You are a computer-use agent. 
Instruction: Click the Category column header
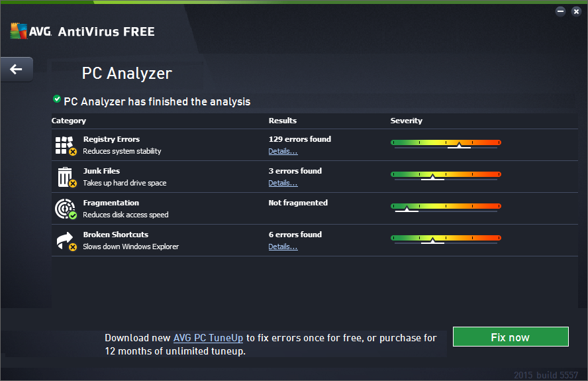69,121
